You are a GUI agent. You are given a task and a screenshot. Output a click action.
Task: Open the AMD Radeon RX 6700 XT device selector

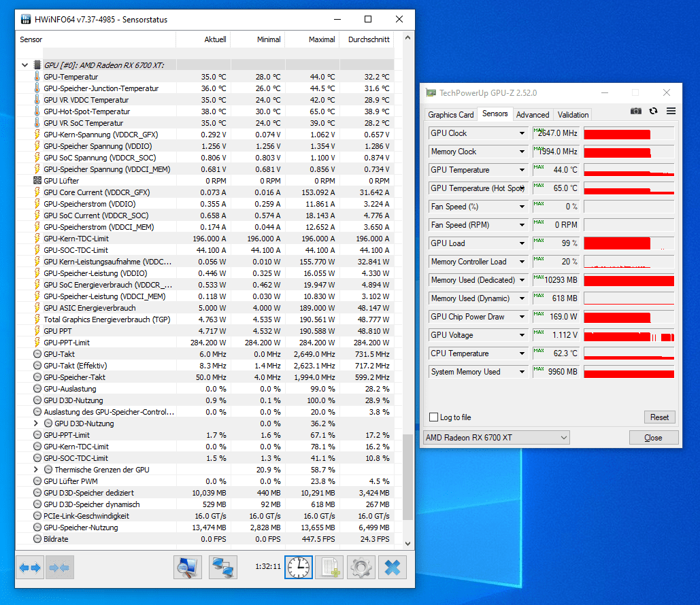pos(497,437)
